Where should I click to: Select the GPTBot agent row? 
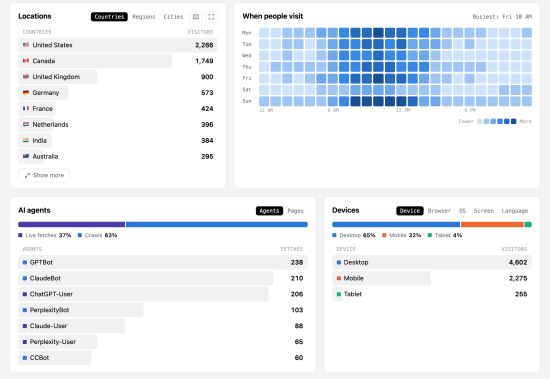(163, 262)
